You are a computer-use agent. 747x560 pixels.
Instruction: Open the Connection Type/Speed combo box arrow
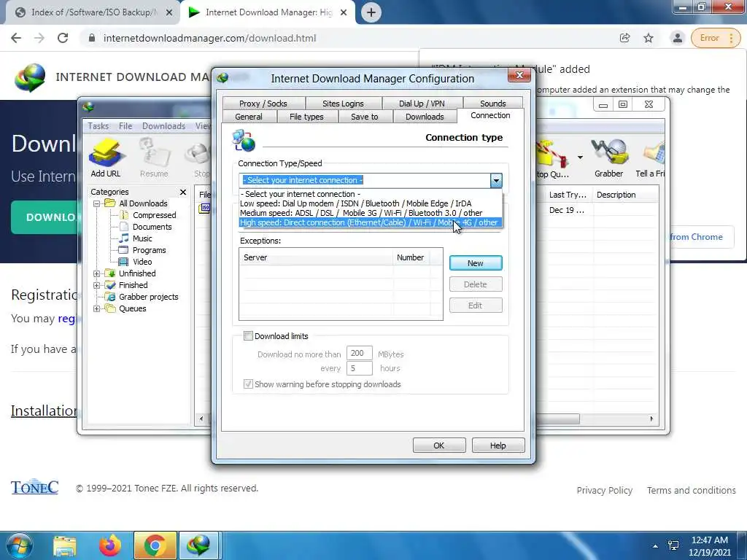tap(496, 181)
